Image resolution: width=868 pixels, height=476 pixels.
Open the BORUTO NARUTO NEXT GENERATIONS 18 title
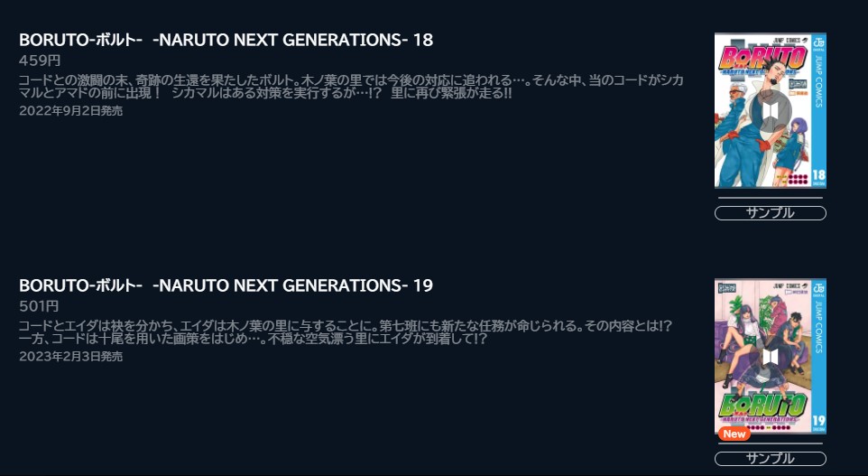tap(226, 40)
